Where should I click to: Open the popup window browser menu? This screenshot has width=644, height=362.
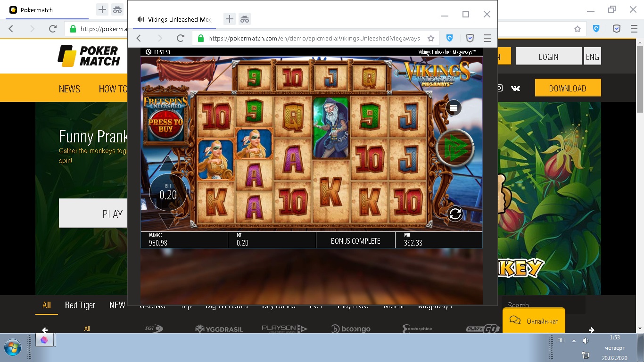point(487,38)
